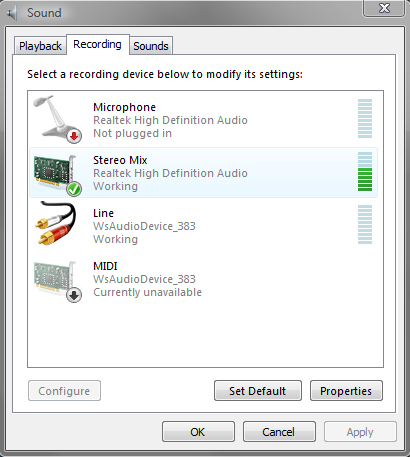Close the Sound dialog window
The height and width of the screenshot is (457, 410).
click(384, 8)
